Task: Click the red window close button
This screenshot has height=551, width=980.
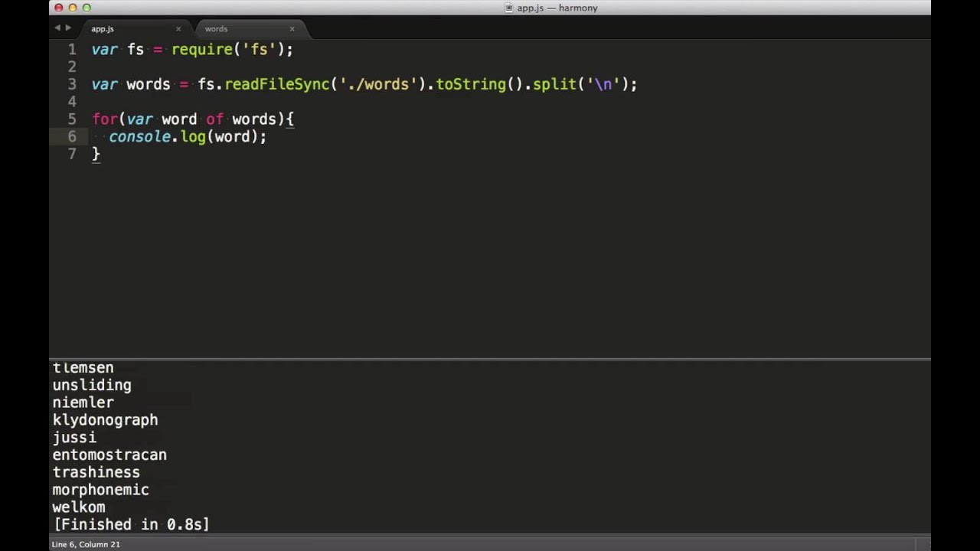Action: [59, 8]
